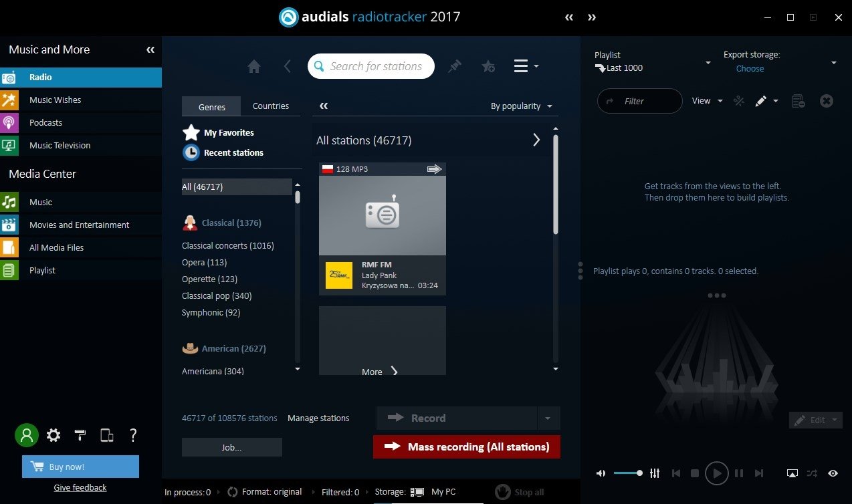Open the green user account icon
The image size is (852, 504).
point(27,435)
